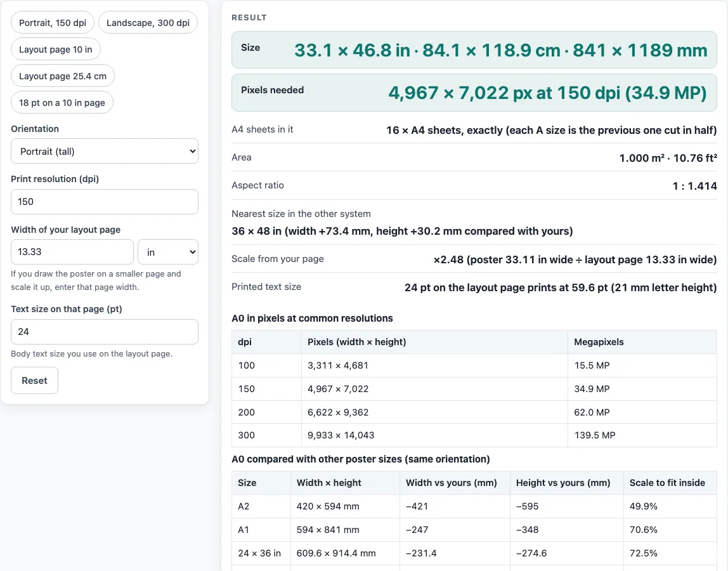Image resolution: width=728 pixels, height=571 pixels.
Task: Edit the layout page width value
Action: (72, 252)
